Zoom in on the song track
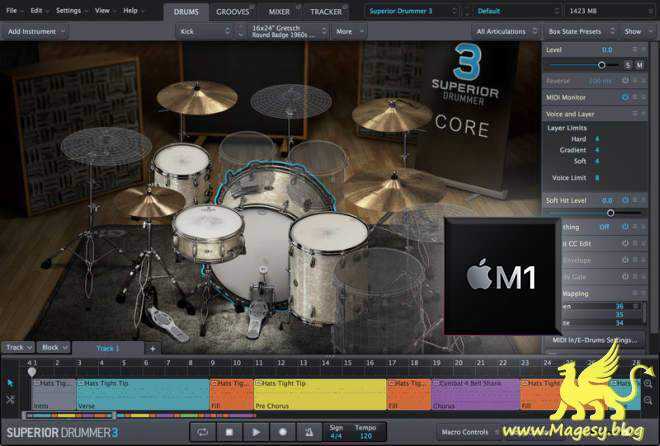This screenshot has height=446, width=660. [x=648, y=383]
